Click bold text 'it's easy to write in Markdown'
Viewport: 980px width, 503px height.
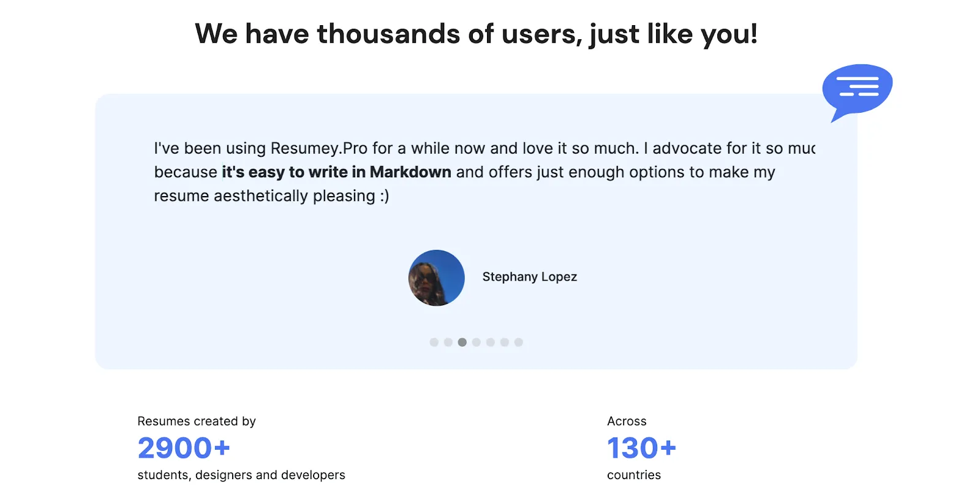coord(336,172)
